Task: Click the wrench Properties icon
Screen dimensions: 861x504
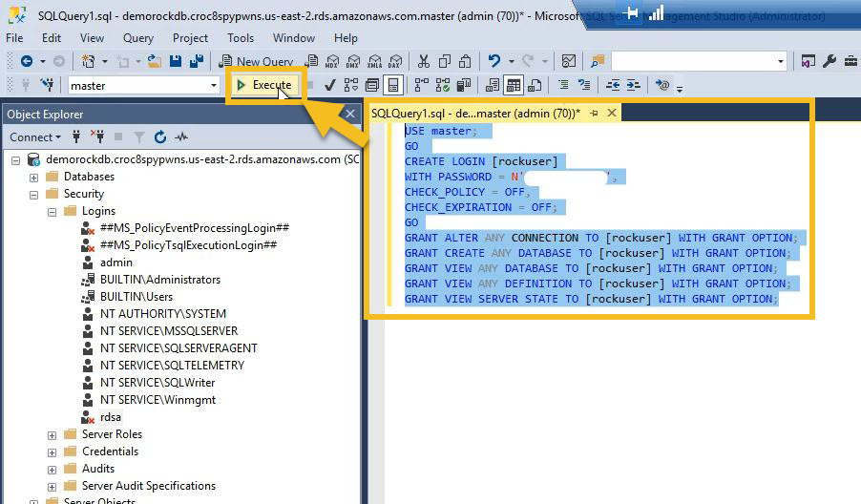Action: [x=829, y=61]
